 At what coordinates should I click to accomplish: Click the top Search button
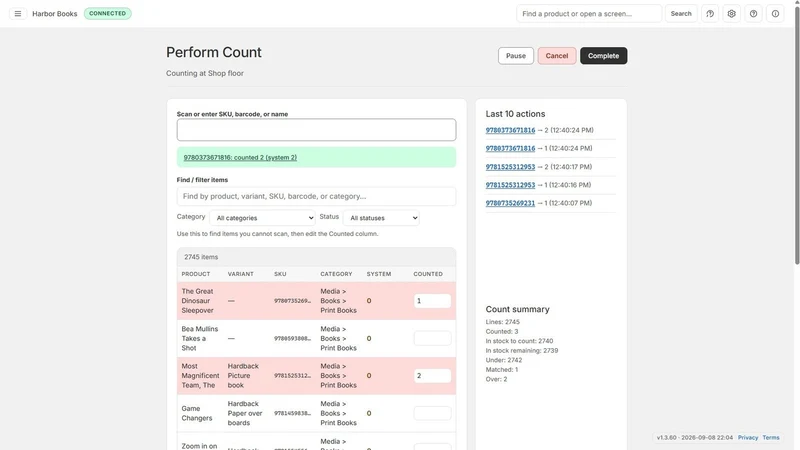pyautogui.click(x=681, y=14)
